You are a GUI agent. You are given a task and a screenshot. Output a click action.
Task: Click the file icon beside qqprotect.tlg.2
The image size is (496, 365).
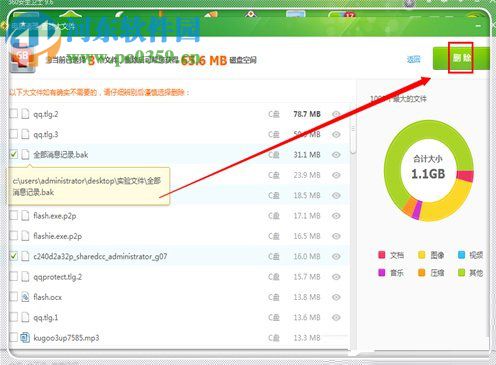pos(25,277)
